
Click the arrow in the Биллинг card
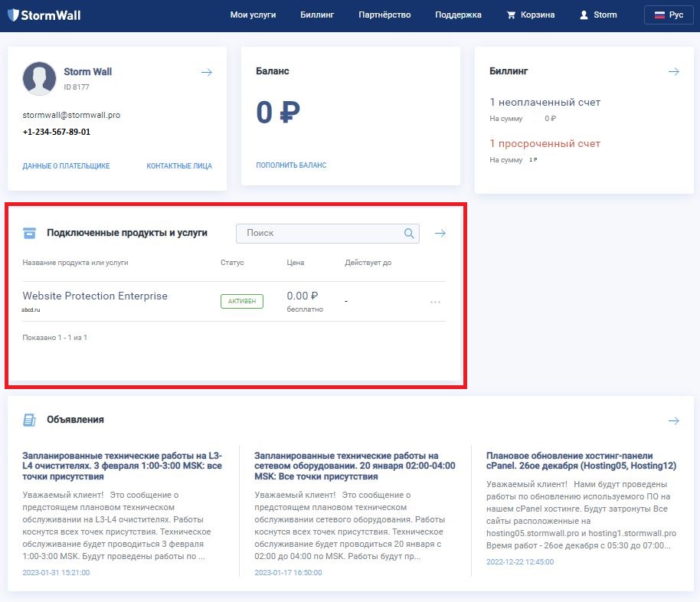point(674,71)
